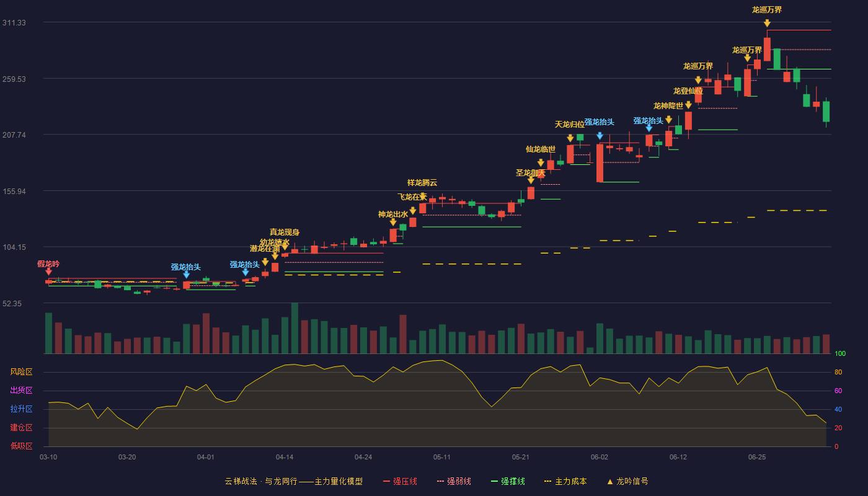This screenshot has width=868, height=496.
Task: Click the 259.53 price axis label
Action: [14, 79]
